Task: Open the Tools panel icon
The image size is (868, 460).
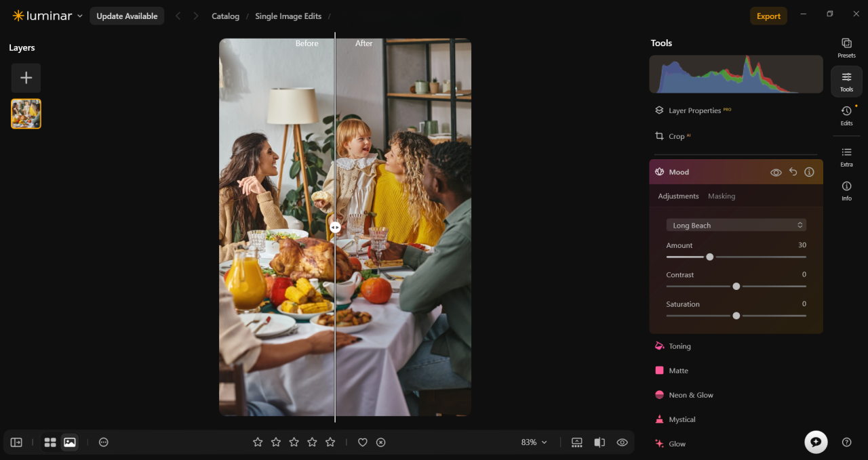Action: (x=846, y=81)
